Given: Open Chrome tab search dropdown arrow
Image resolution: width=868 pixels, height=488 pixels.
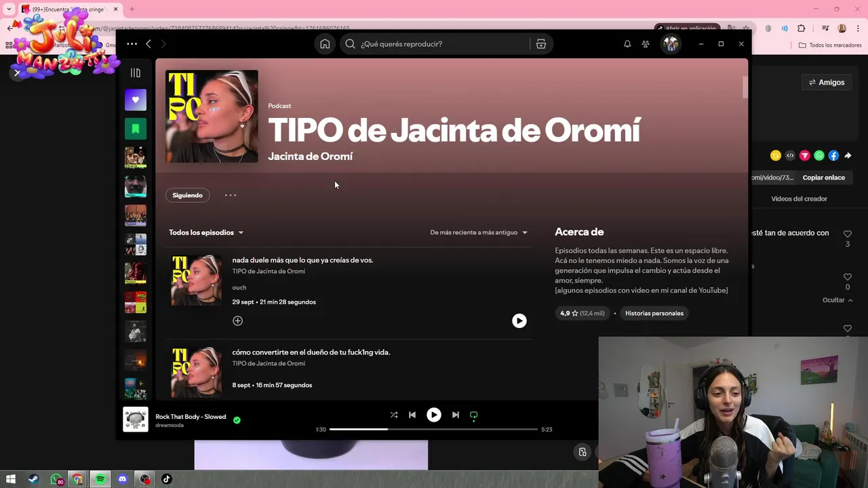Looking at the screenshot, I should [x=9, y=9].
